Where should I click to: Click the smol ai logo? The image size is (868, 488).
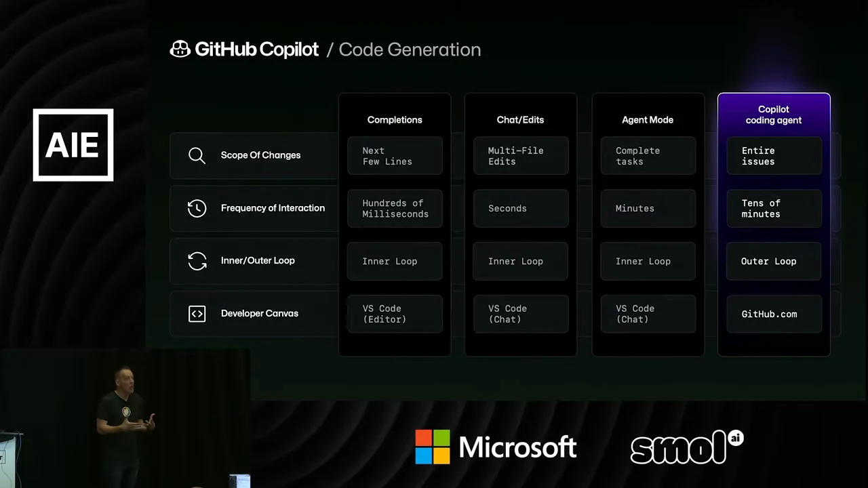coord(687,447)
